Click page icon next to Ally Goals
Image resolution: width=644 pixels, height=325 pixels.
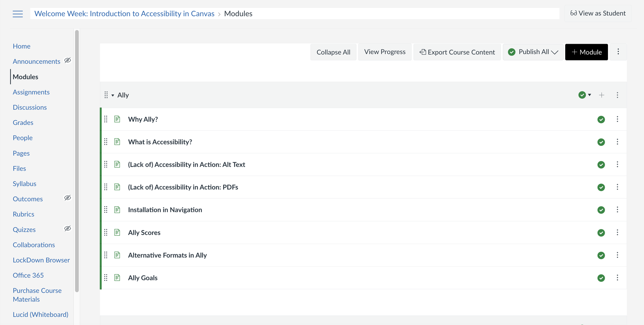click(x=117, y=278)
